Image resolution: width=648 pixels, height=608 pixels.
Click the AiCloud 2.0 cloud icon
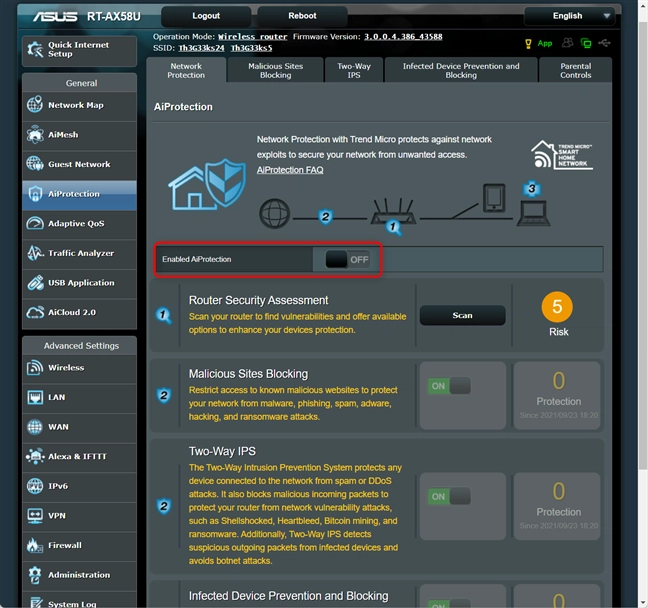tap(35, 312)
